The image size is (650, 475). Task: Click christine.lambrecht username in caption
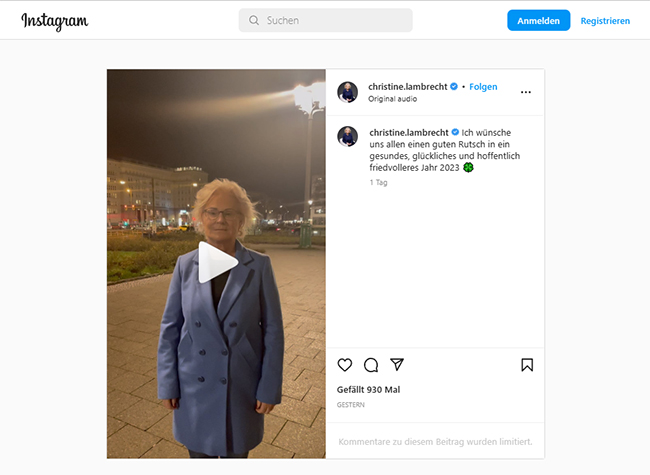pyautogui.click(x=407, y=132)
